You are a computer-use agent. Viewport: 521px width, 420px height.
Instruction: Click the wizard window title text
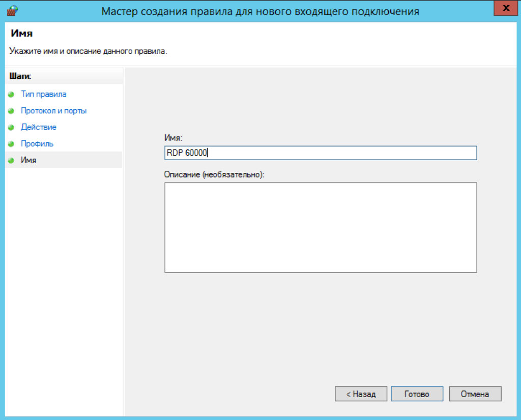click(x=260, y=11)
